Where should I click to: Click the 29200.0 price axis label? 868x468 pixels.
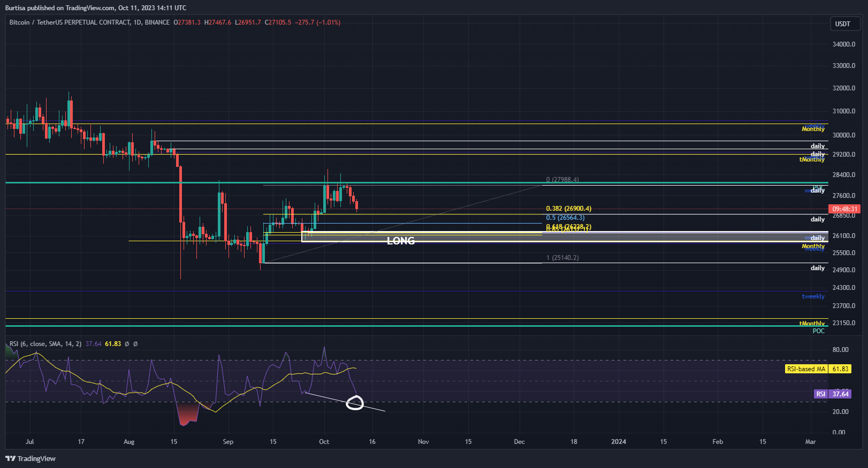(844, 155)
